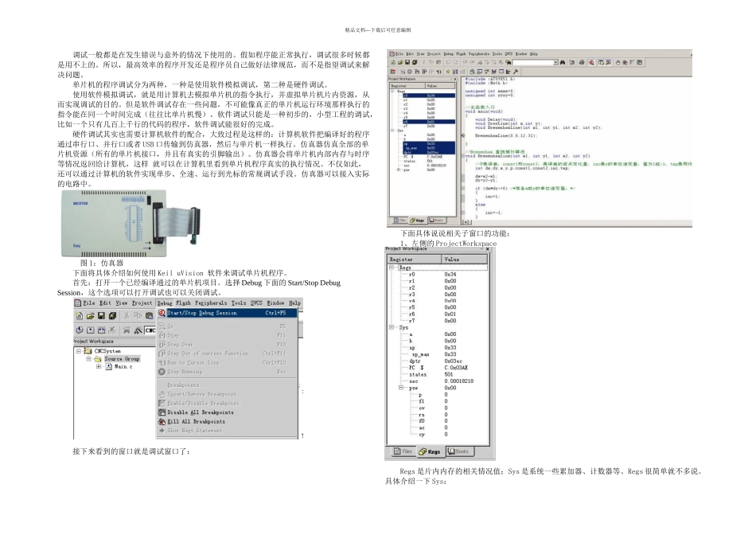Click the Open file folder icon in the toolbar
756x535 pixels.
click(90, 316)
